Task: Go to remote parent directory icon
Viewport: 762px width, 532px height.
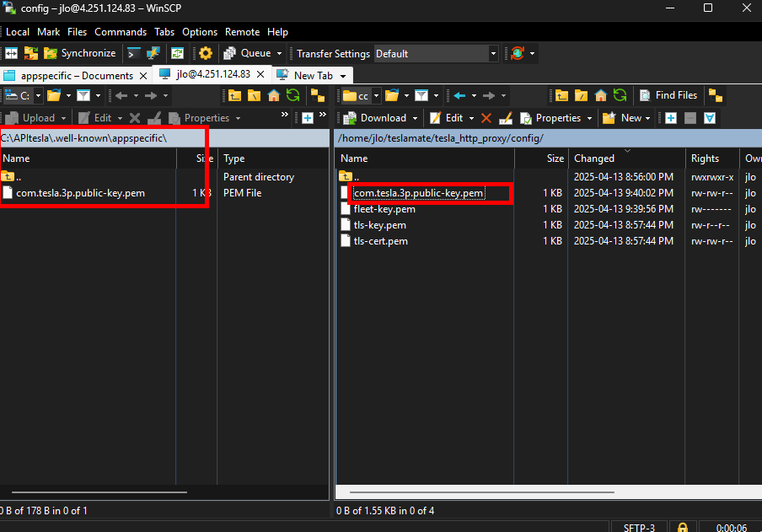Action: click(x=561, y=96)
